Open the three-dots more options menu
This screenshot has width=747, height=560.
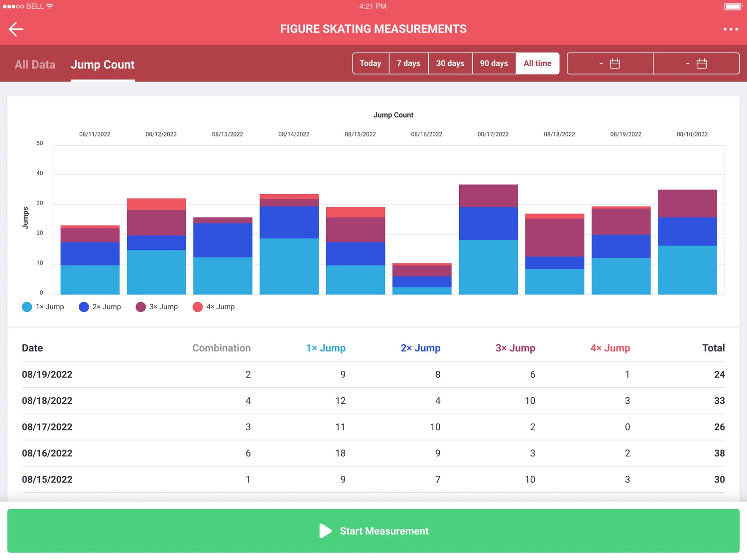[x=731, y=29]
